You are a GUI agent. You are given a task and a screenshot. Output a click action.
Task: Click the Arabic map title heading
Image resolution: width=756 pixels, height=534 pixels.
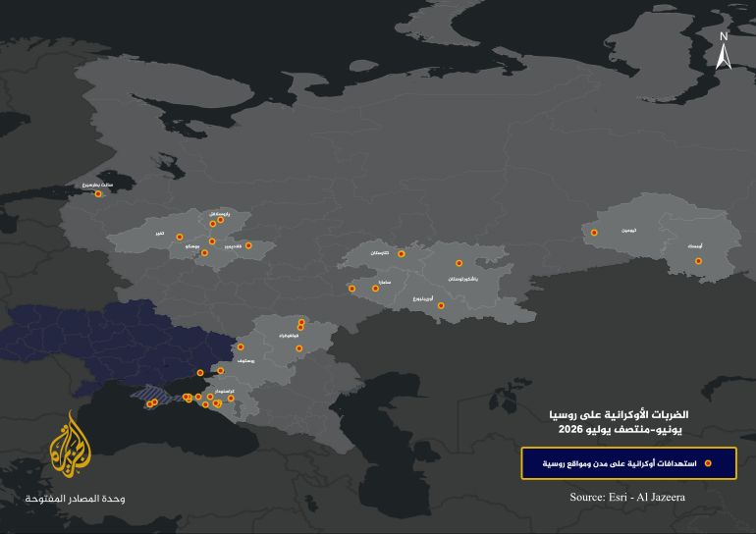[620, 422]
